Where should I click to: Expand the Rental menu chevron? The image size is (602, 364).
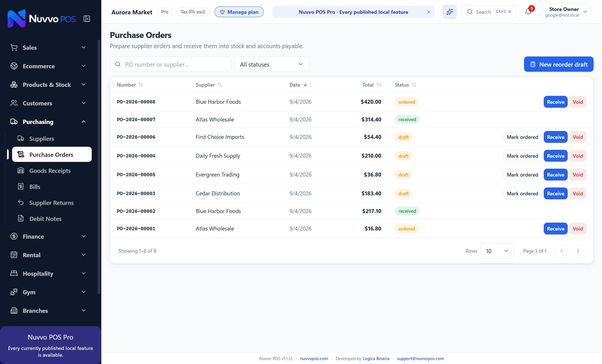(84, 255)
